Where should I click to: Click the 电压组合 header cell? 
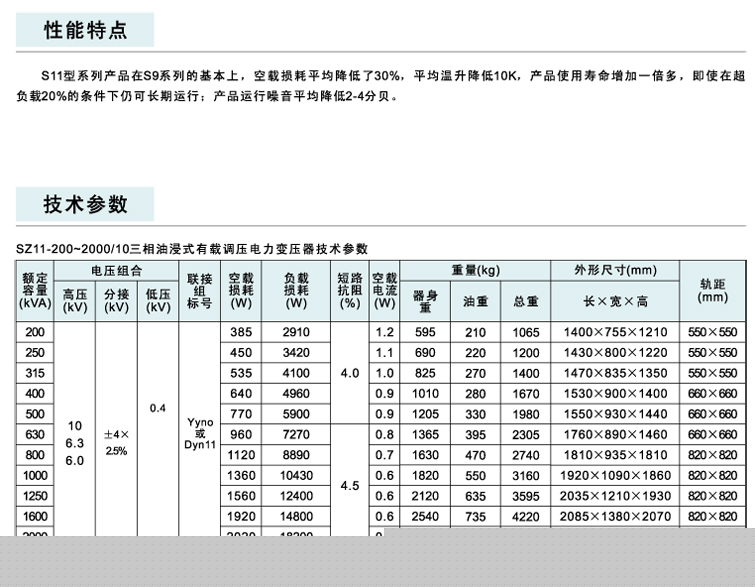(116, 271)
